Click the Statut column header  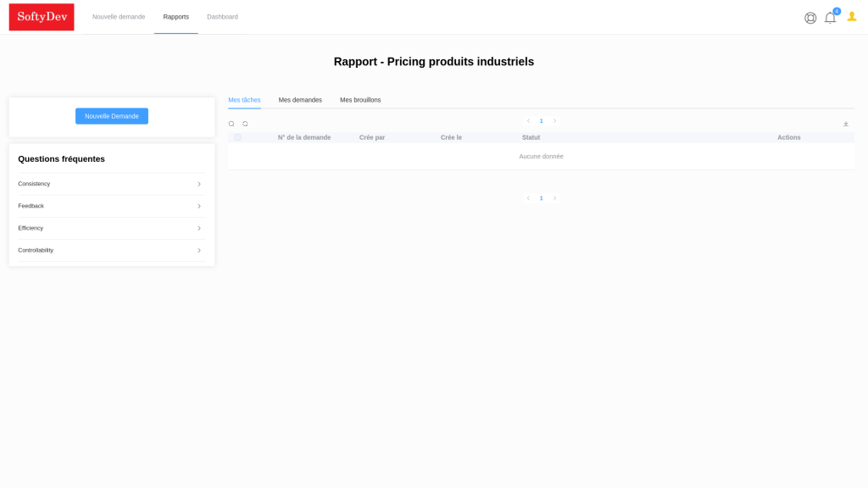531,138
